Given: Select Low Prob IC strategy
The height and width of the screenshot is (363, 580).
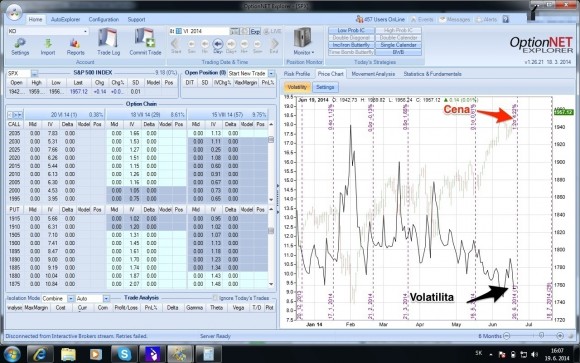Looking at the screenshot, I should click(x=351, y=30).
